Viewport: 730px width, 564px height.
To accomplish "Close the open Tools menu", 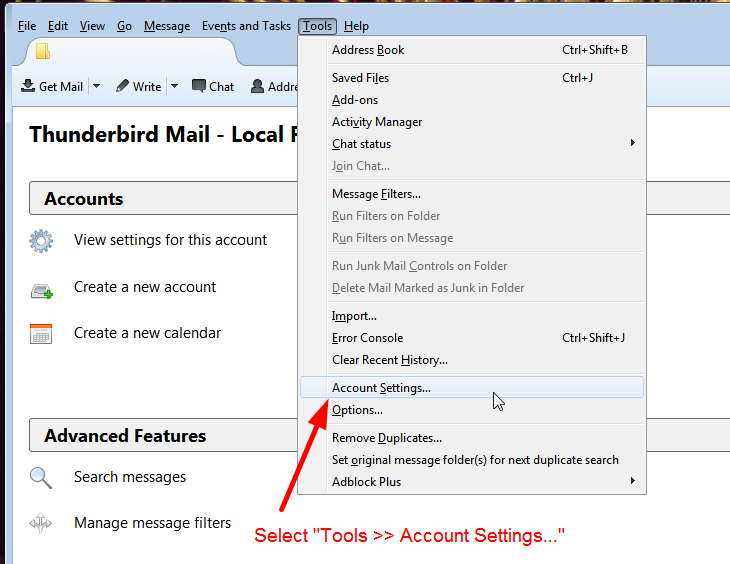I will 318,26.
